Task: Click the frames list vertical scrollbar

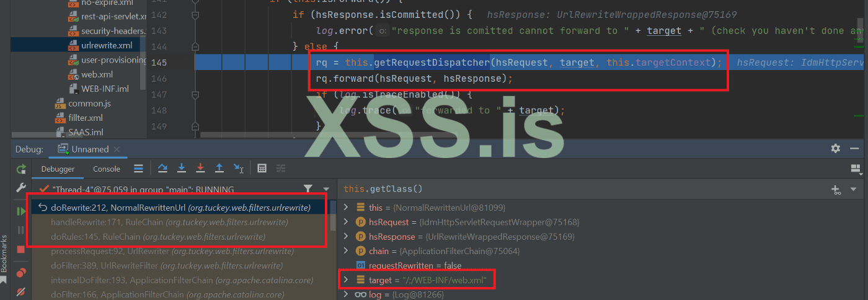Action: [334, 214]
